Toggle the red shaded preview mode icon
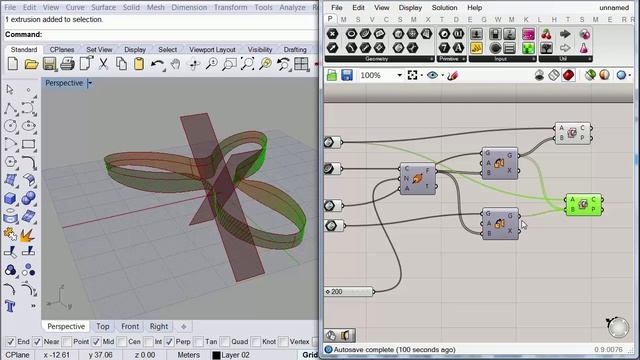This screenshot has height=360, width=640. pyautogui.click(x=569, y=75)
